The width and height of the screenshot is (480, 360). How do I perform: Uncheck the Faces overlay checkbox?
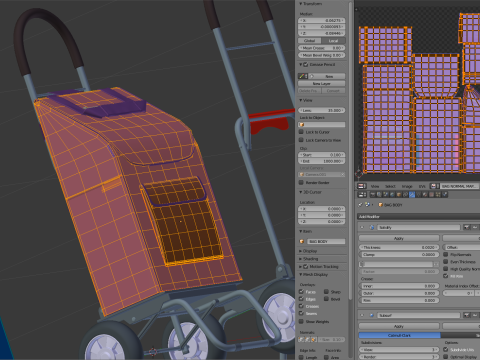(x=301, y=292)
